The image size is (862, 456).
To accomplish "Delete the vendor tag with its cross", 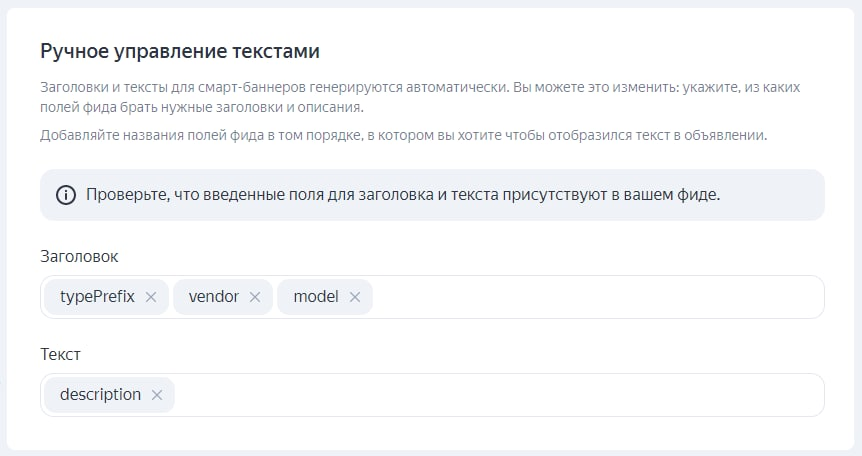I will pos(254,297).
